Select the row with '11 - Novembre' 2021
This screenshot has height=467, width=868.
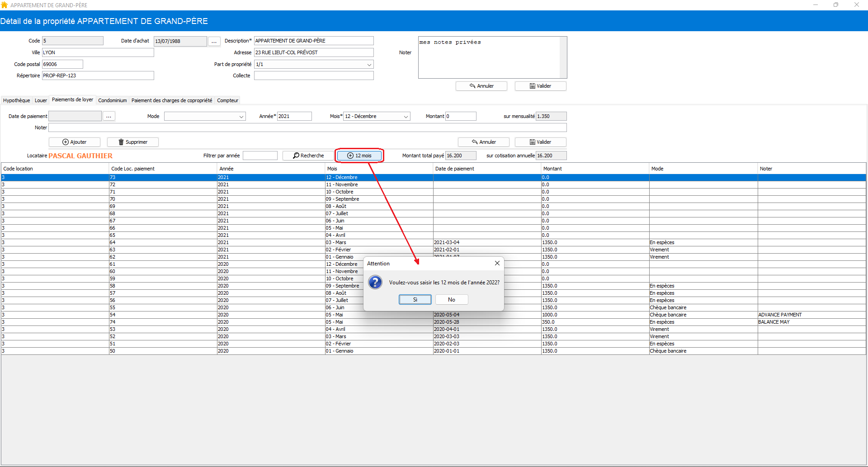tap(434, 184)
